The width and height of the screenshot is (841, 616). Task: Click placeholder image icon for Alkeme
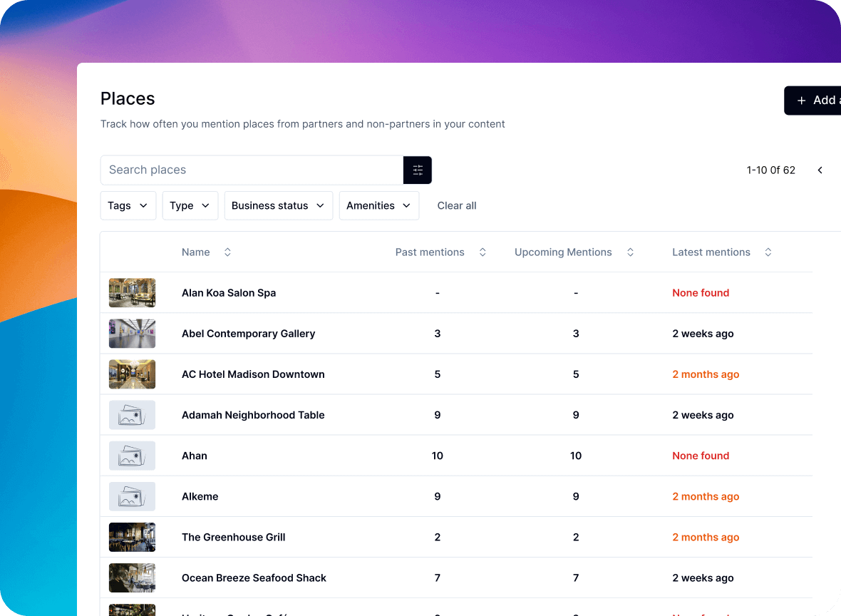coord(132,496)
